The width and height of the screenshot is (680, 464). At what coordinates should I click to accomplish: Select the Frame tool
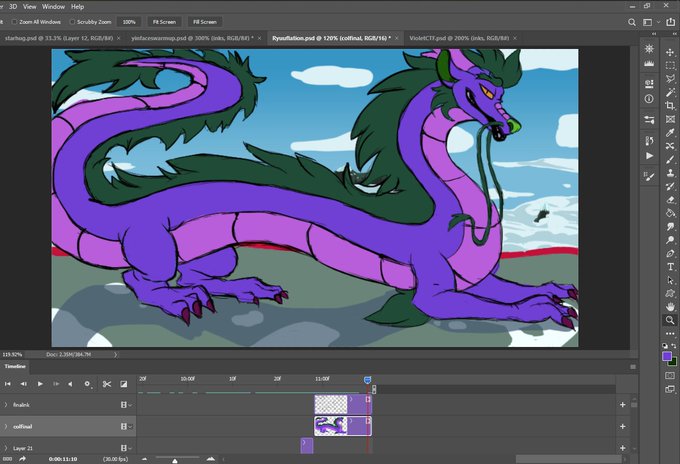tap(670, 119)
